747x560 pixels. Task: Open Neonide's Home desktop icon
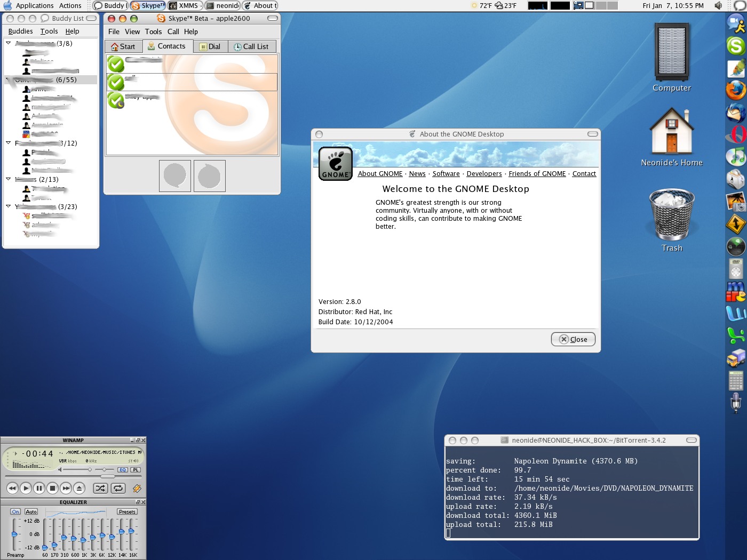[x=672, y=137]
